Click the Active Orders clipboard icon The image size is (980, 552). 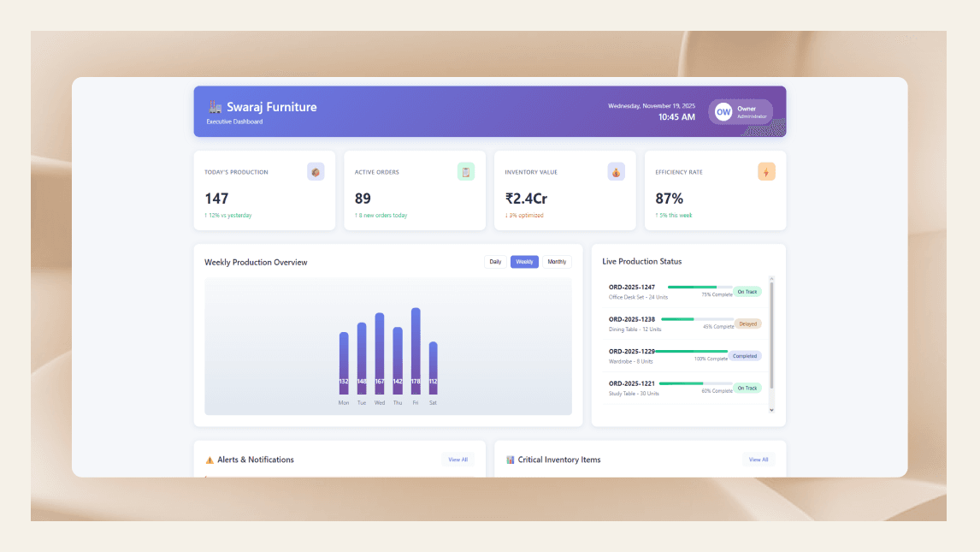pos(465,172)
